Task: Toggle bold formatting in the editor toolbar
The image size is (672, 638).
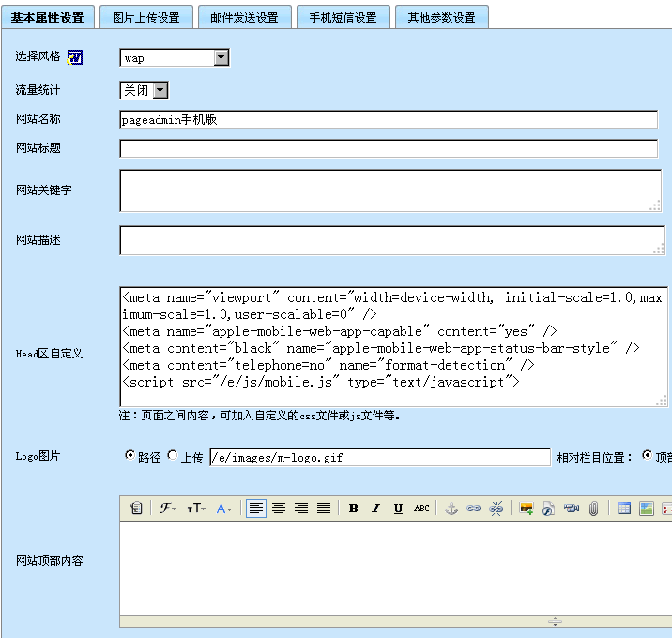Action: (x=354, y=509)
